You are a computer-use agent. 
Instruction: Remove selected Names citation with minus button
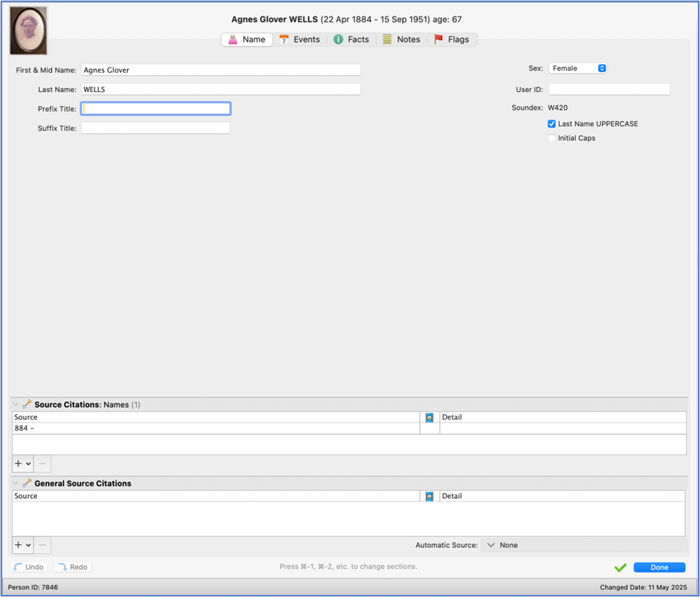coord(43,464)
